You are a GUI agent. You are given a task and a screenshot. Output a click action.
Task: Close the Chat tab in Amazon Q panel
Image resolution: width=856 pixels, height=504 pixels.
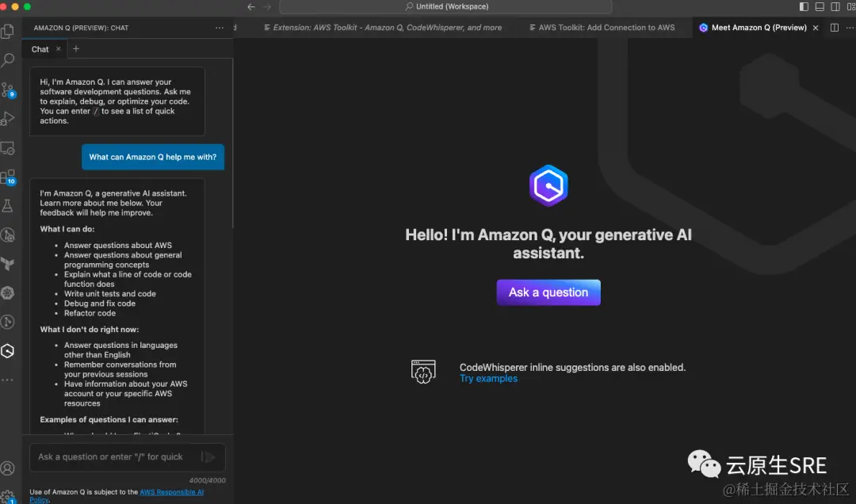59,48
